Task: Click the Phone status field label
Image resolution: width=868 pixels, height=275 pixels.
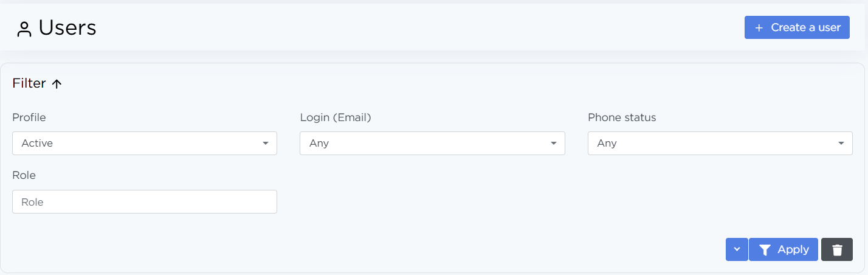Action: pyautogui.click(x=622, y=117)
